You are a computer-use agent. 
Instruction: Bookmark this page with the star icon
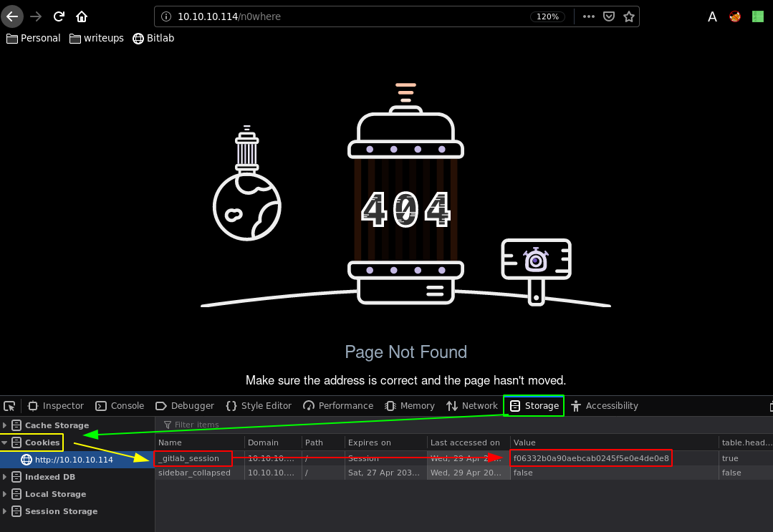tap(628, 16)
